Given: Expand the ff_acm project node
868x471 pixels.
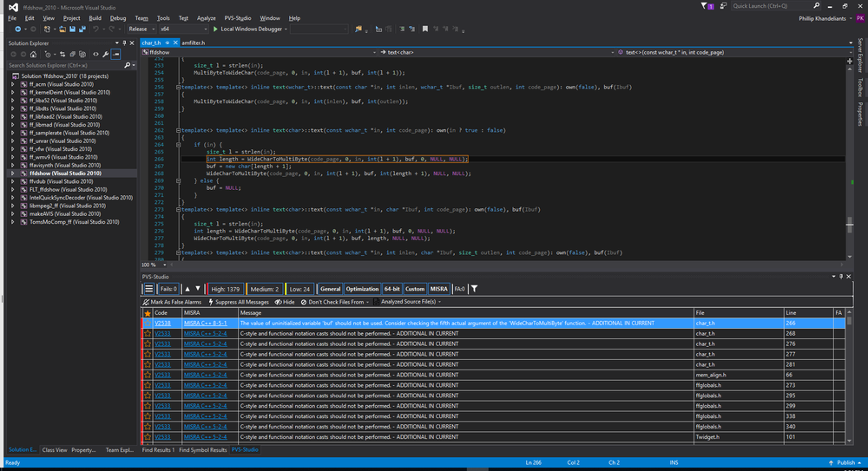Looking at the screenshot, I should tap(12, 84).
